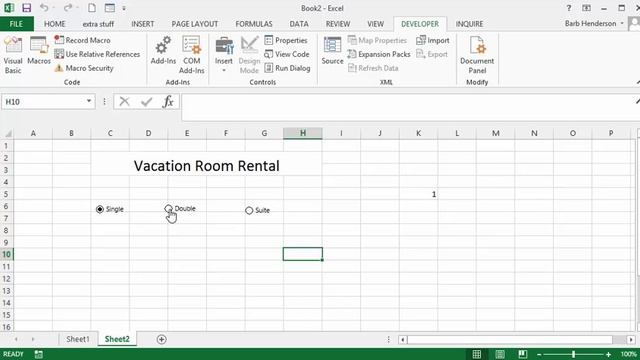Viewport: 640px width, 360px height.
Task: Create new workbook from Quick Access
Action: 92,8
